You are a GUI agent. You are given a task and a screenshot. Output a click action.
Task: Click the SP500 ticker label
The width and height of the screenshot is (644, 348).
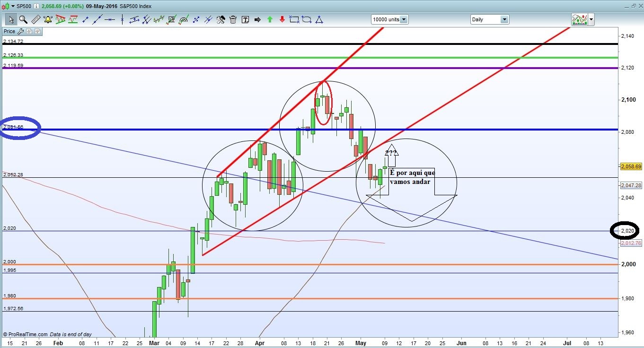click(x=24, y=7)
